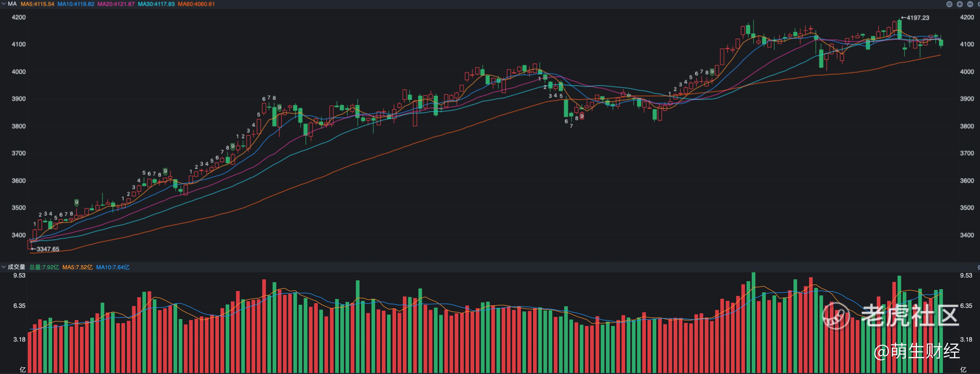Click the tiger community watermark logo
980x374 pixels.
point(836,315)
